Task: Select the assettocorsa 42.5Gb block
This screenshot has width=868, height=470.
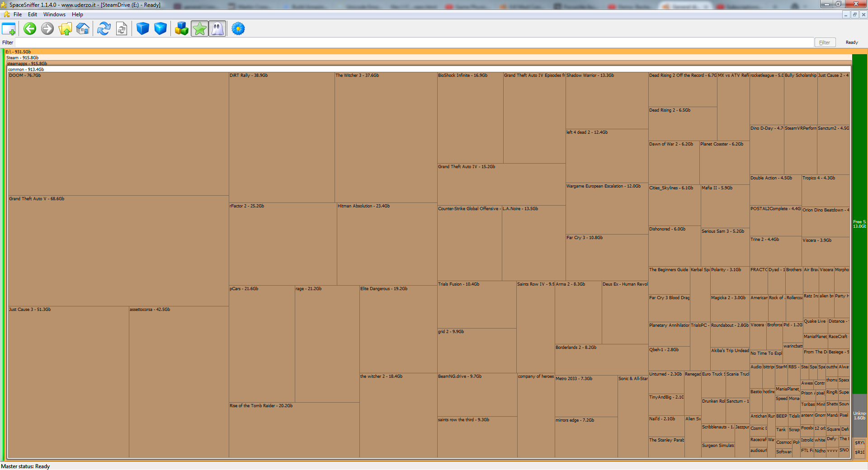Action: click(179, 382)
